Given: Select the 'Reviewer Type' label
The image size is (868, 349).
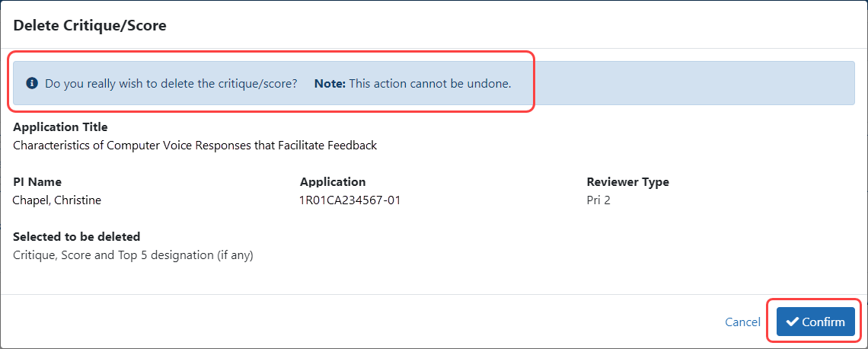Looking at the screenshot, I should click(627, 181).
